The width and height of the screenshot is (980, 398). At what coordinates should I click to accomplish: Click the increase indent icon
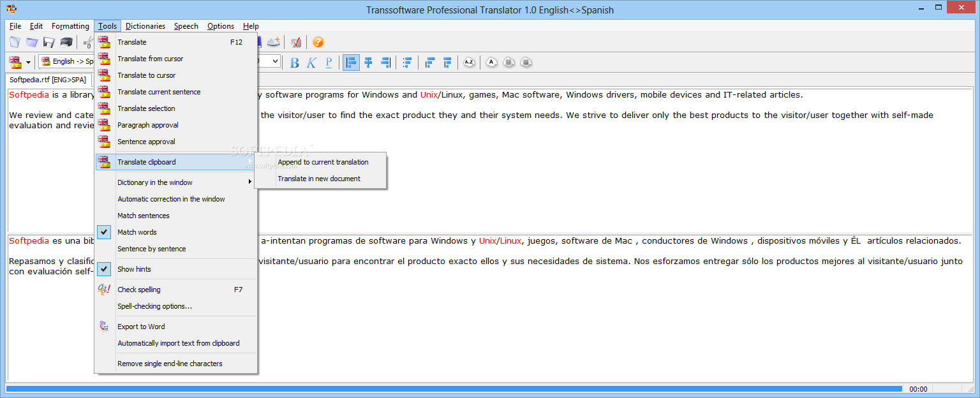[x=447, y=62]
